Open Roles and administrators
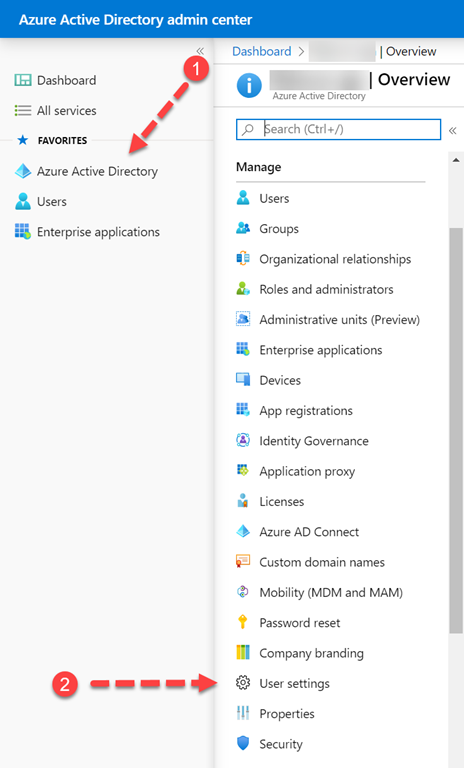The height and width of the screenshot is (768, 464). [x=326, y=289]
